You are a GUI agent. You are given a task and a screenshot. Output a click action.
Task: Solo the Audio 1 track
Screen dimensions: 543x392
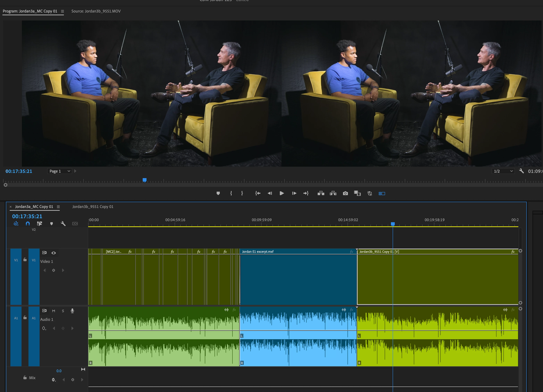tap(63, 311)
